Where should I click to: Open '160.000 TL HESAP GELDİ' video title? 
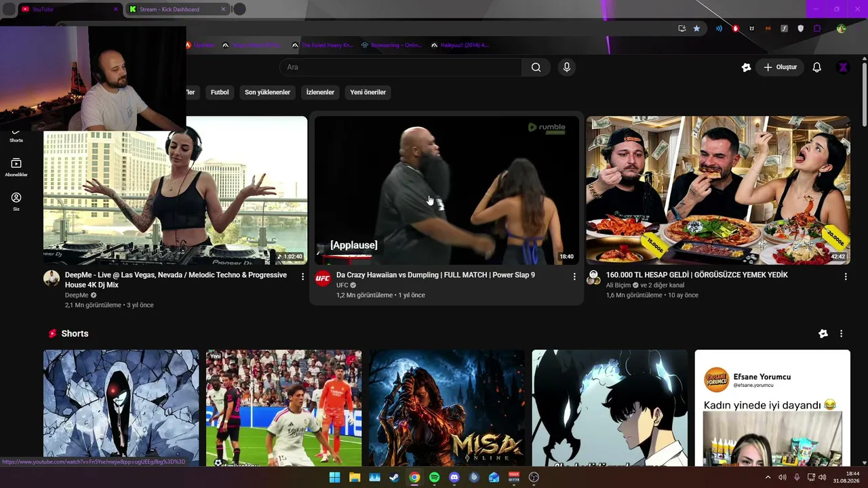(x=697, y=275)
